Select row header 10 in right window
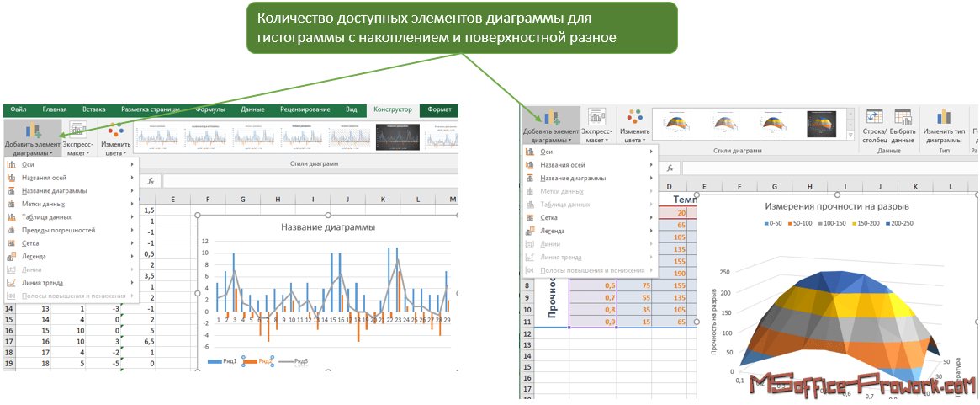 pyautogui.click(x=528, y=309)
